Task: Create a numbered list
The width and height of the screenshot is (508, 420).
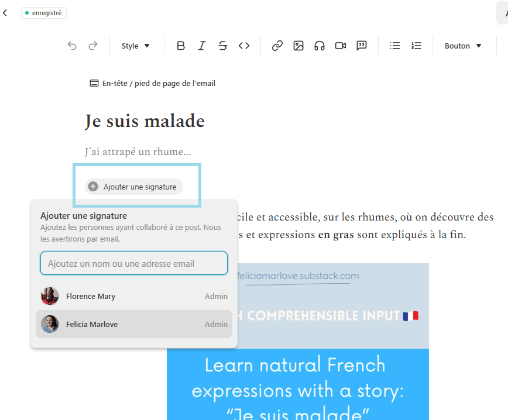Action: point(416,46)
